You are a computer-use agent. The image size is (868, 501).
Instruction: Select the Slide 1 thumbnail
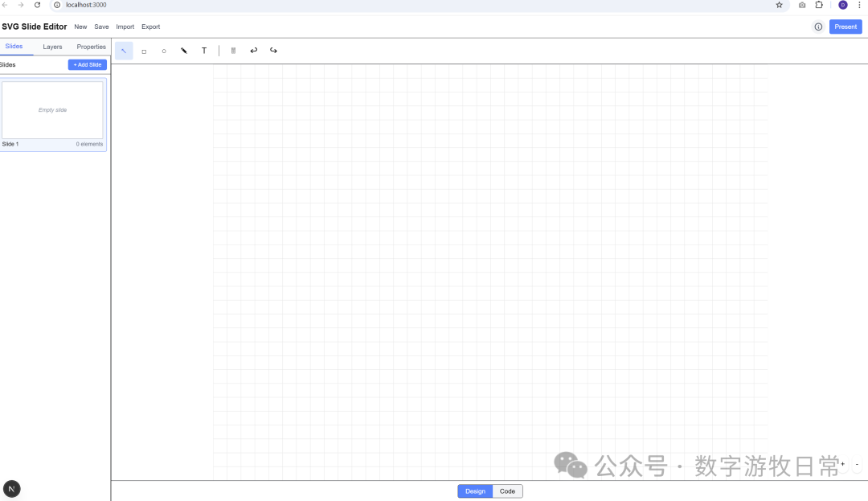coord(52,110)
